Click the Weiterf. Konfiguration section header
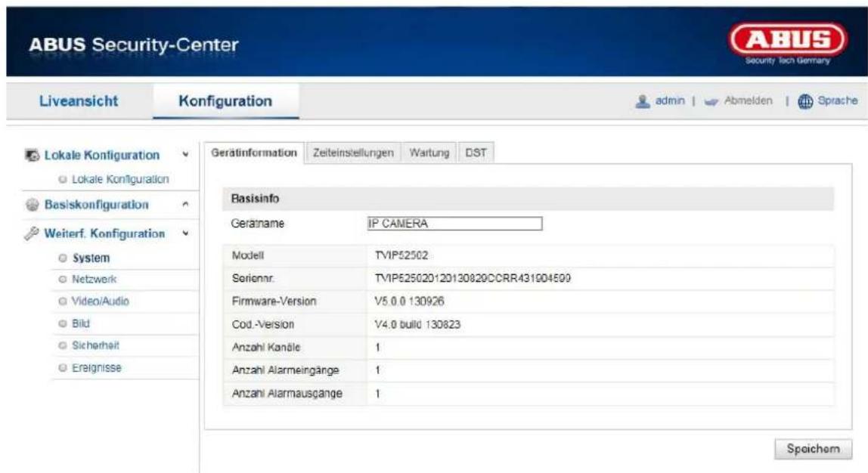This screenshot has height=473, width=868. click(104, 233)
